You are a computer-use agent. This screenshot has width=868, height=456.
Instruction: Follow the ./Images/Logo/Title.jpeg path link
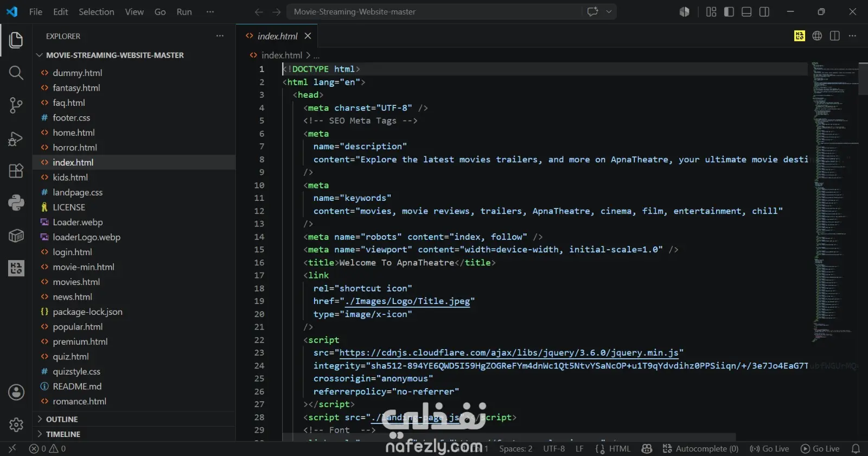click(407, 301)
